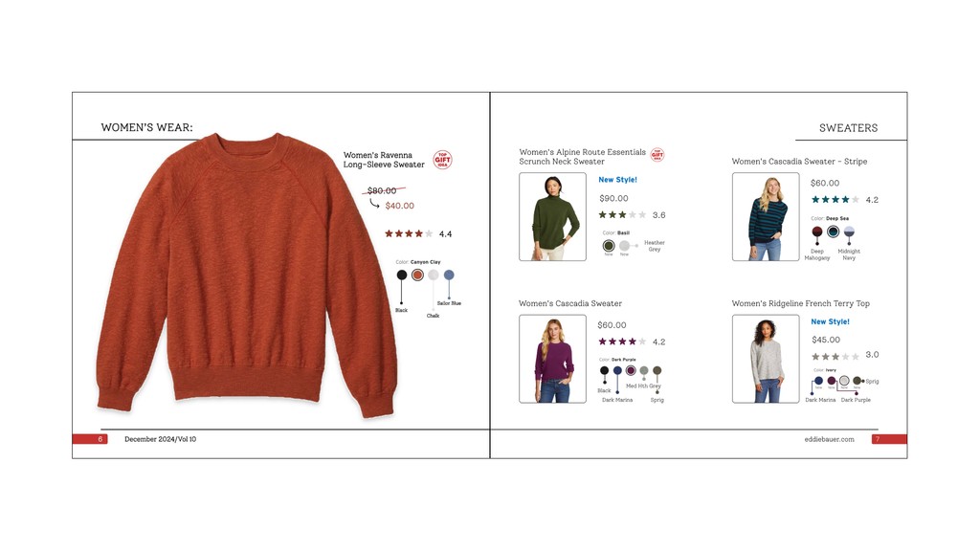Choose the Midnight Navy swatch on Cascadia Stripe
The width and height of the screenshot is (980, 551).
tap(849, 231)
